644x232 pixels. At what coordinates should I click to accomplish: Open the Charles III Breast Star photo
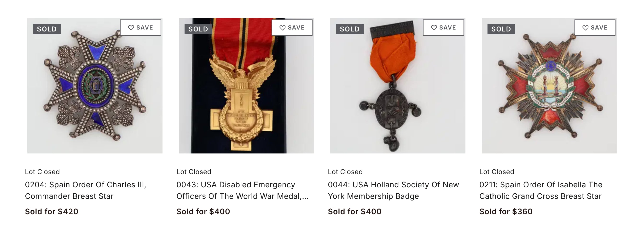click(95, 90)
